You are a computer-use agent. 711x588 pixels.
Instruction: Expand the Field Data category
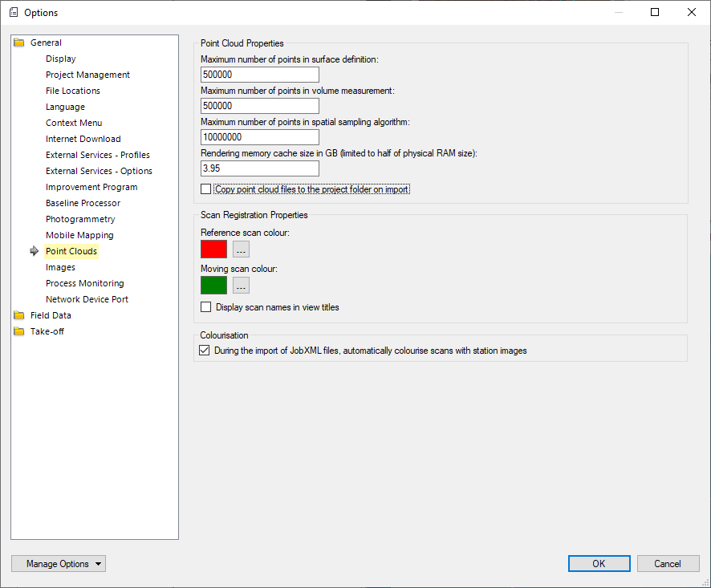click(51, 316)
